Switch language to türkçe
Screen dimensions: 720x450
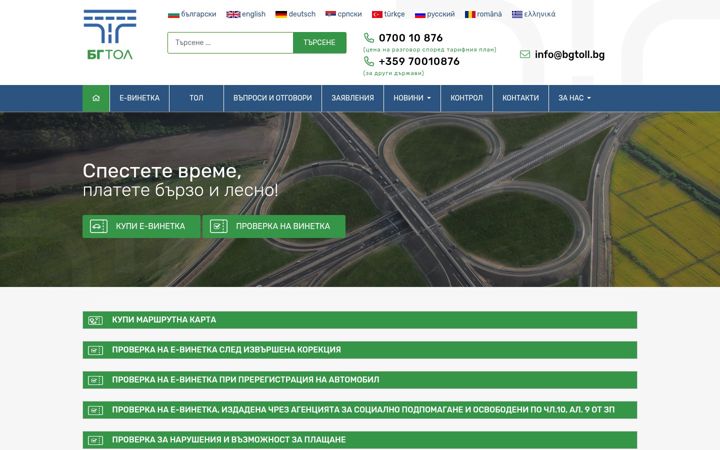coord(394,14)
